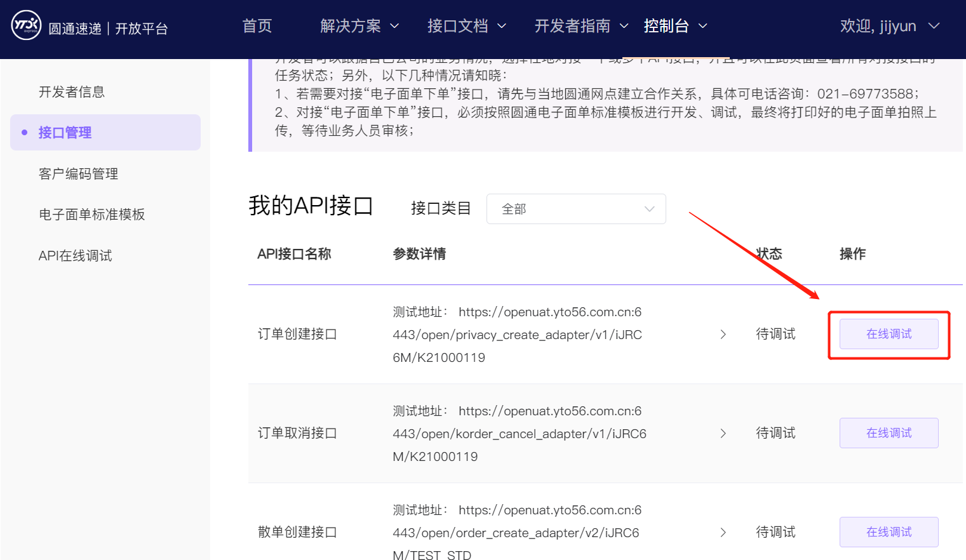The height and width of the screenshot is (560, 966).
Task: Click the 参数详情 column header
Action: coord(419,254)
